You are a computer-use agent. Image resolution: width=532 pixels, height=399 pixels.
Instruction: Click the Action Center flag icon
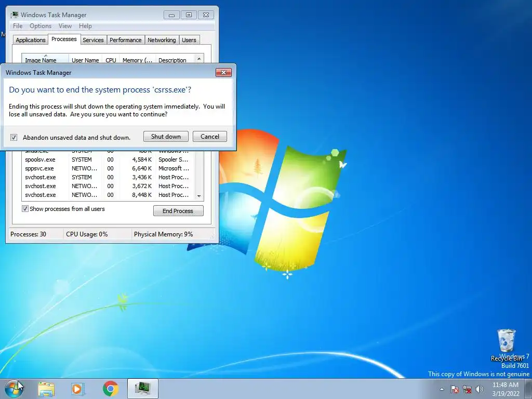455,389
